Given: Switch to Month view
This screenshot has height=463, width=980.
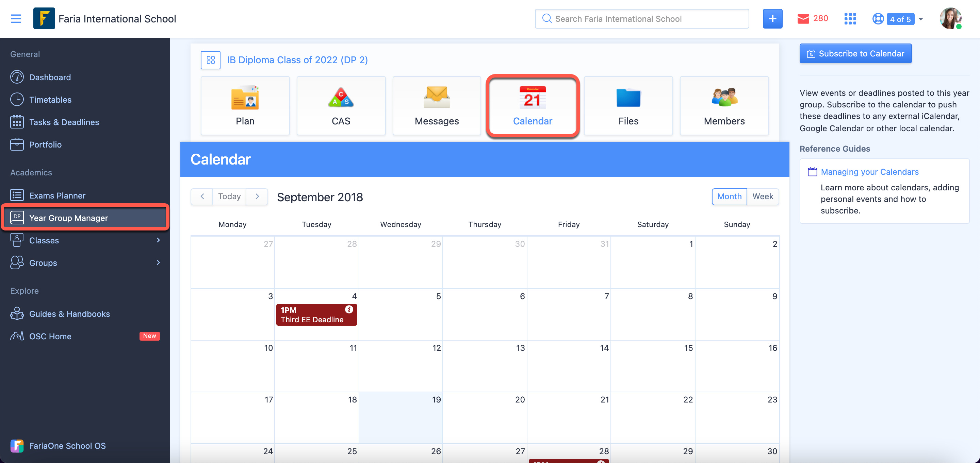Looking at the screenshot, I should click(x=729, y=196).
